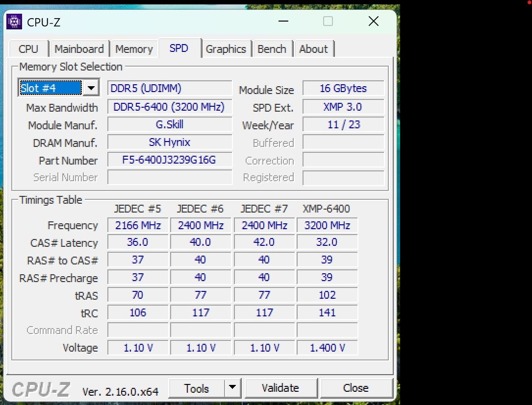This screenshot has width=532, height=405.
Task: Click the 36.0 CAS latency cell
Action: coord(138,242)
